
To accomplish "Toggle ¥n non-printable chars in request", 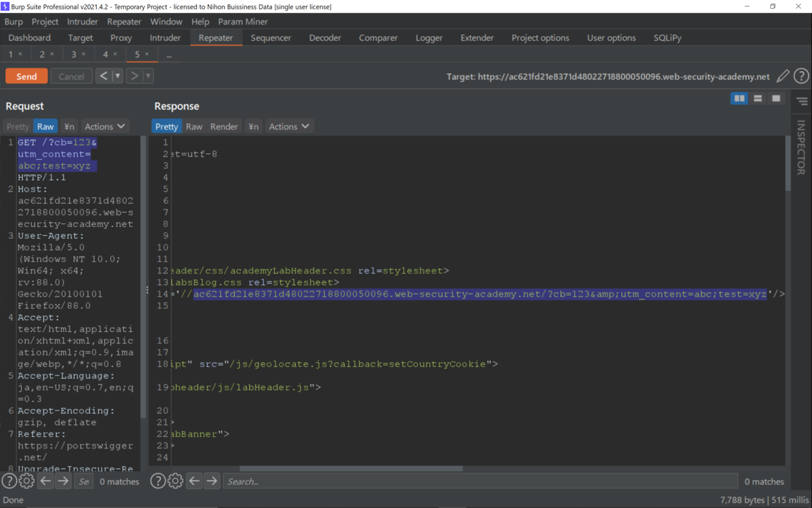I will [x=69, y=127].
